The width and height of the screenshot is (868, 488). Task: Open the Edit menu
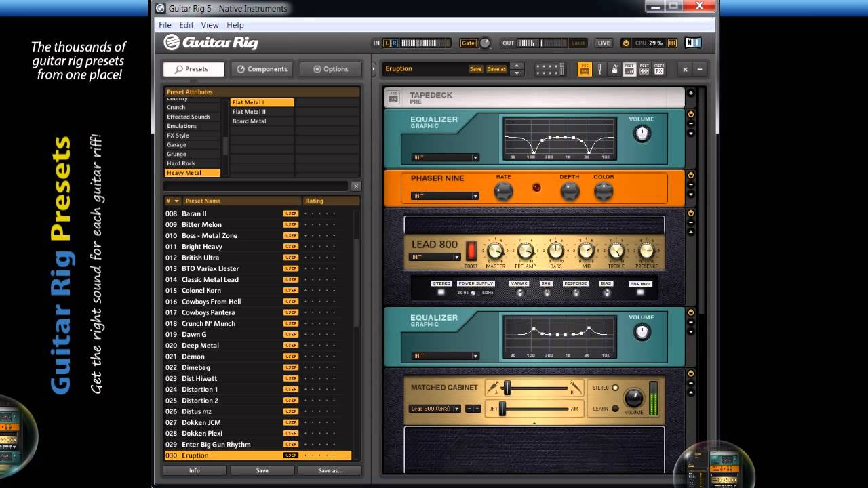point(186,25)
